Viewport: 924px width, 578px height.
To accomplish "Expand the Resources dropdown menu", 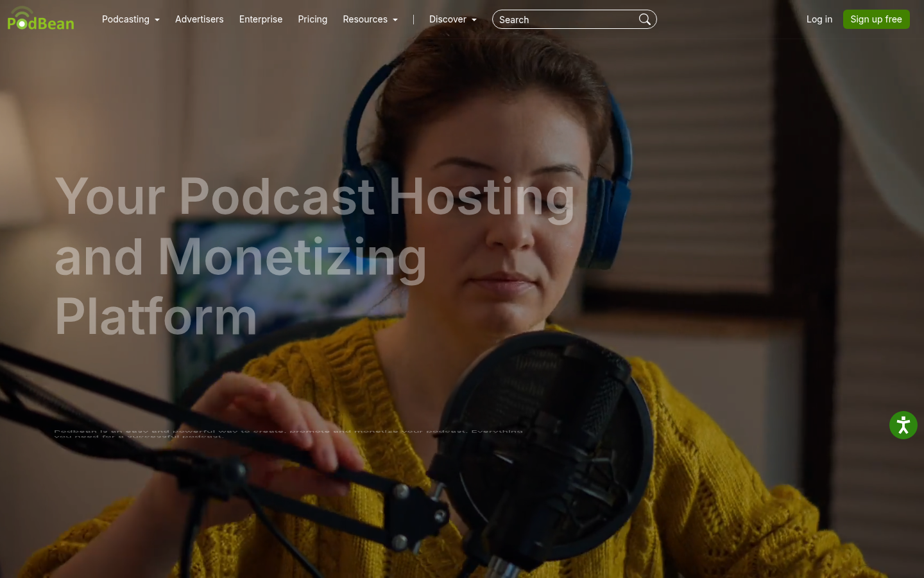I will tap(370, 19).
